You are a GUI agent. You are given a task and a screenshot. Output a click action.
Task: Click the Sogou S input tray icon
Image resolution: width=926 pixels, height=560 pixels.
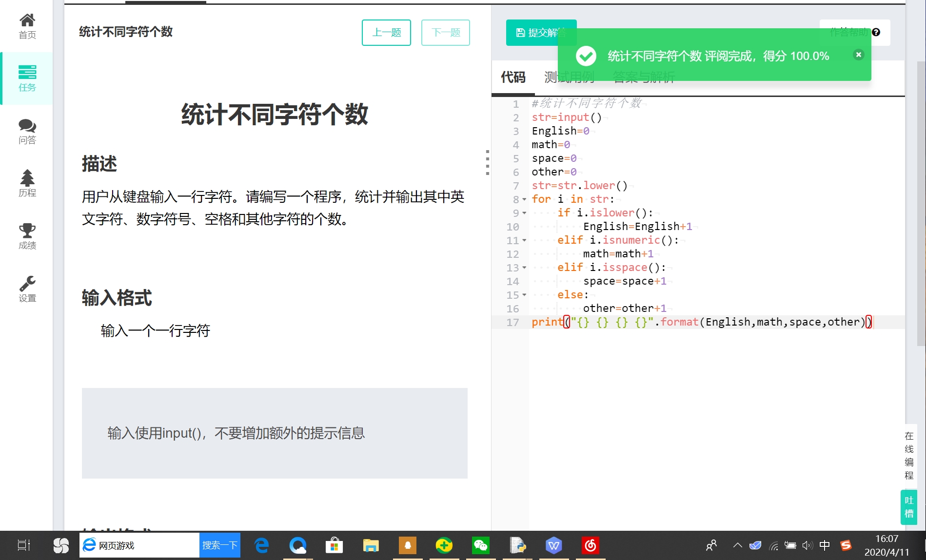click(846, 545)
